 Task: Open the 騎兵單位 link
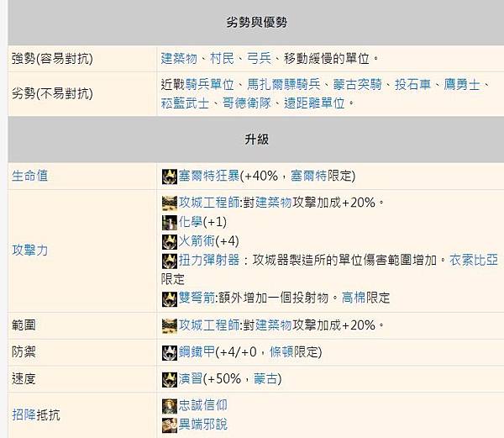[x=209, y=85]
